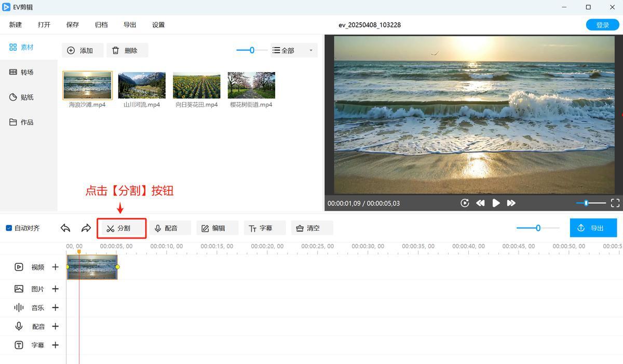Screen dimensions: 623x364
Task: Open the 全部 filter dropdown
Action: click(293, 50)
